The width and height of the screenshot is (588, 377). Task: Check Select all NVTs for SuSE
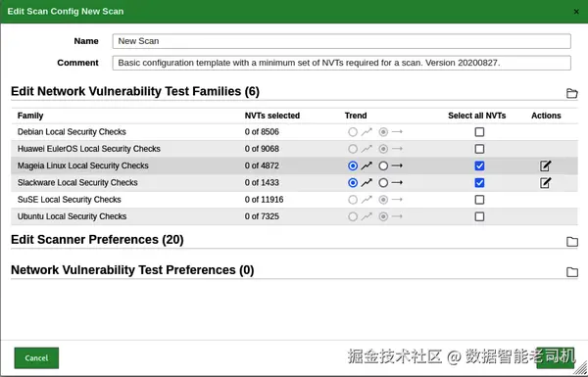[x=479, y=200]
